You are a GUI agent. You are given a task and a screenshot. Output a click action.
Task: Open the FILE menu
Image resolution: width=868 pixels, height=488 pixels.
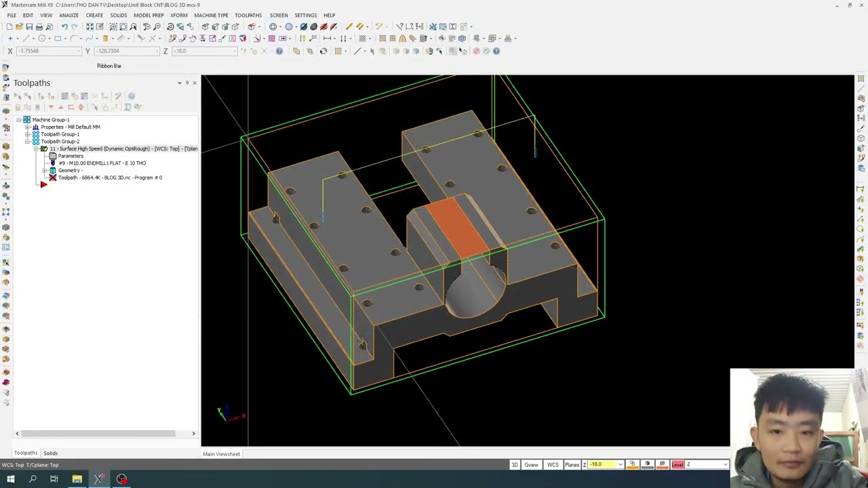[x=12, y=15]
